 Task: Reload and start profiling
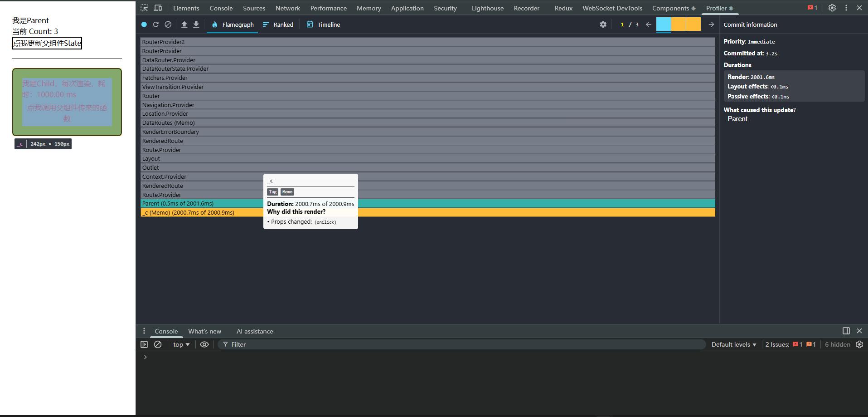point(156,25)
